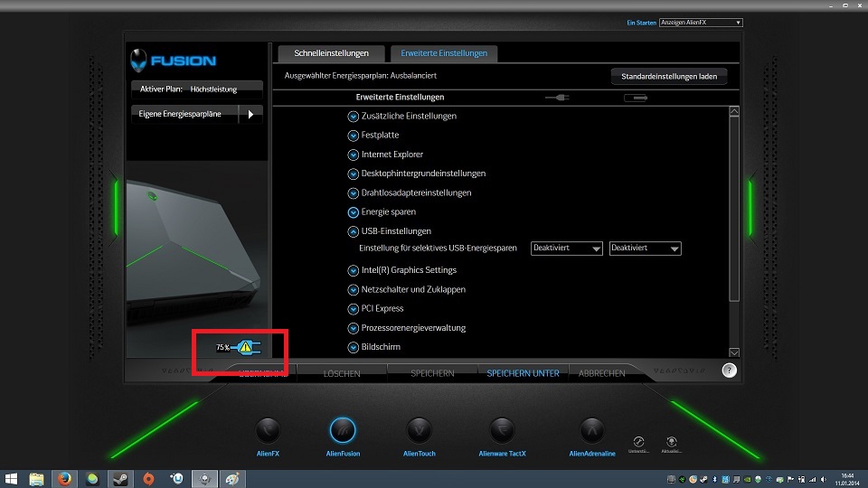868x488 pixels.
Task: Click the Unterstützung support icon
Action: (x=638, y=442)
